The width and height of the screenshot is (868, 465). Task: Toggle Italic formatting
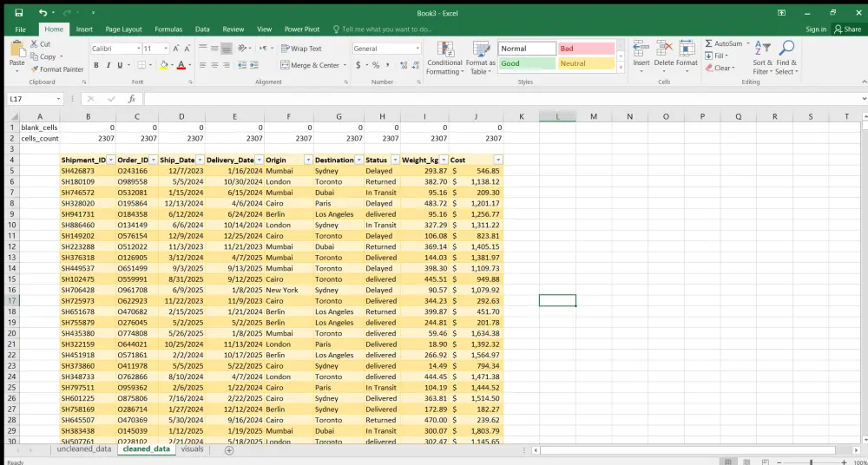[x=108, y=65]
